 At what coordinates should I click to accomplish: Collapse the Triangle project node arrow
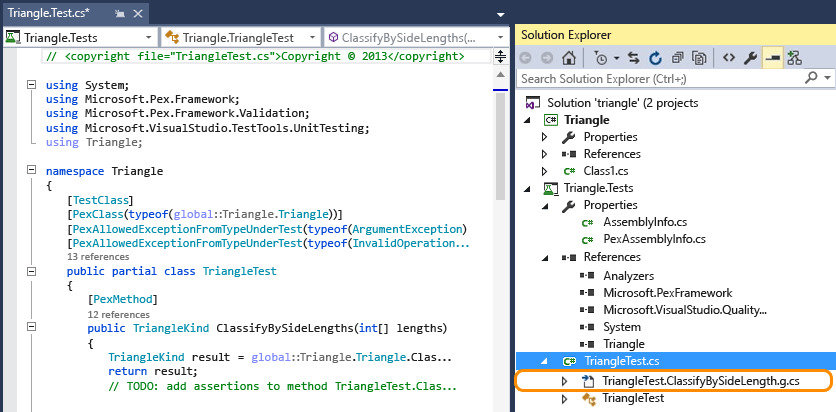528,120
